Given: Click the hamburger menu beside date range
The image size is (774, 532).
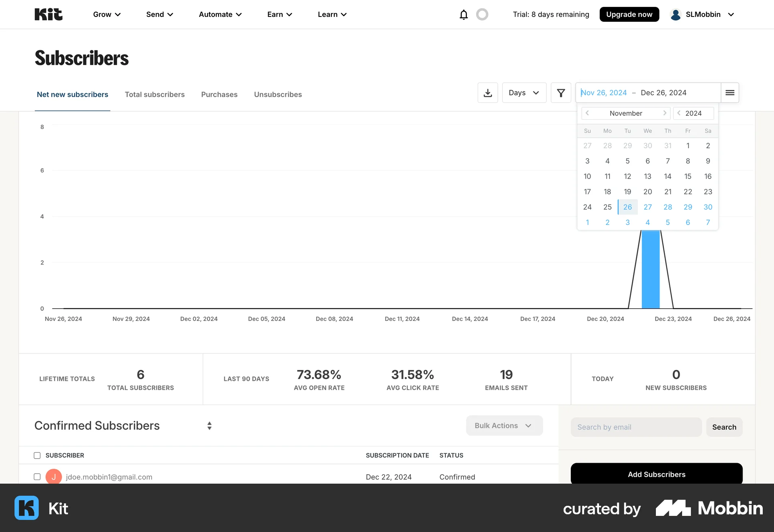Looking at the screenshot, I should pos(729,92).
